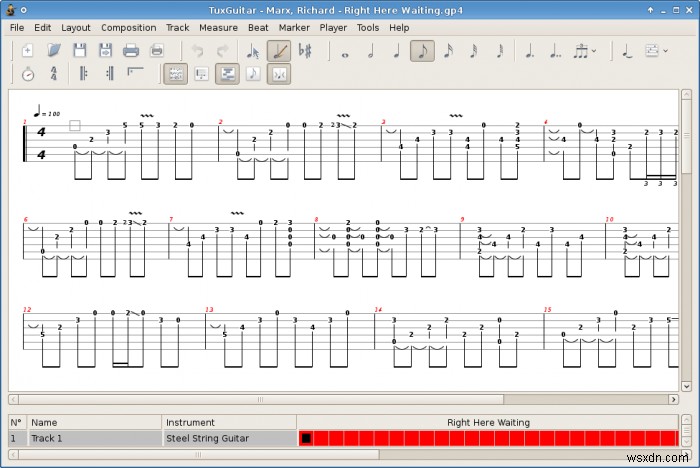Select the highlighted eighth note duration

[x=422, y=51]
